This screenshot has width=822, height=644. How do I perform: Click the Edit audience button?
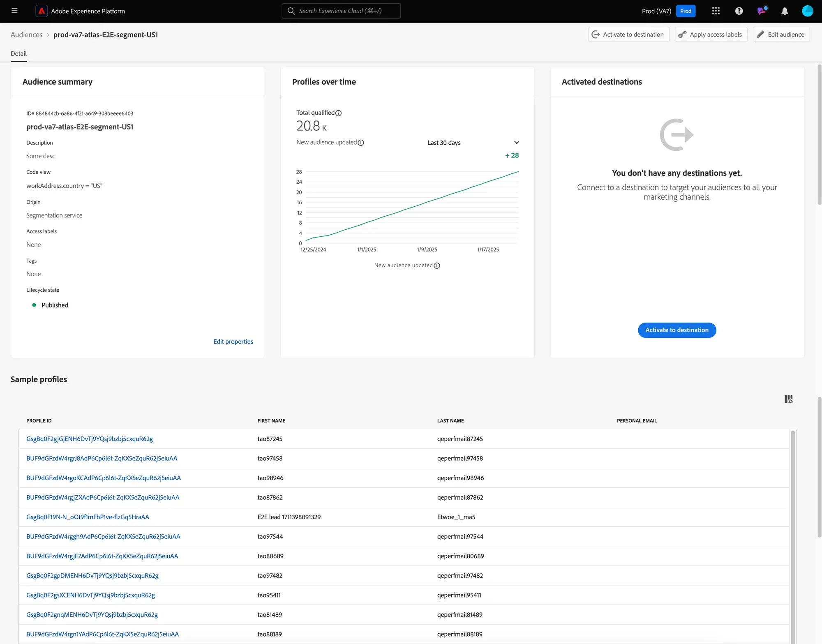[x=781, y=35]
